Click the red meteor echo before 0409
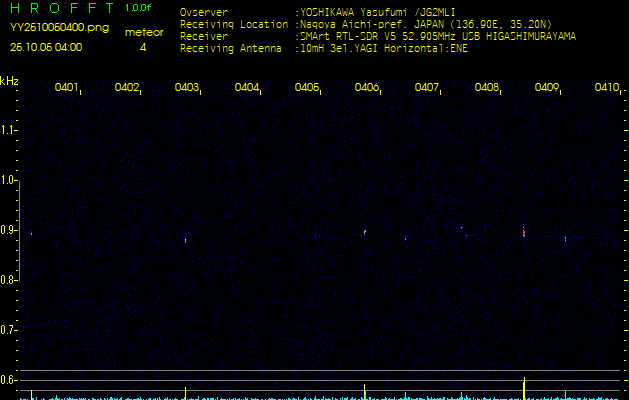 click(x=523, y=233)
